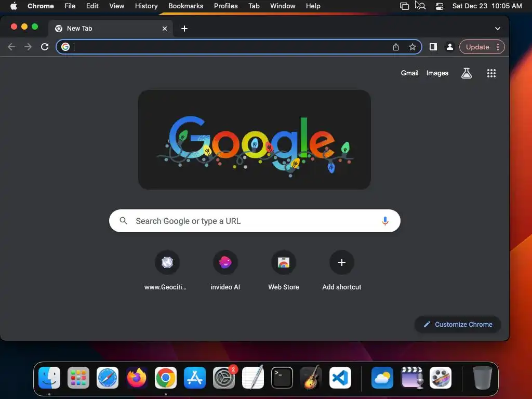
Task: Open the Edit menu
Action: (x=92, y=6)
